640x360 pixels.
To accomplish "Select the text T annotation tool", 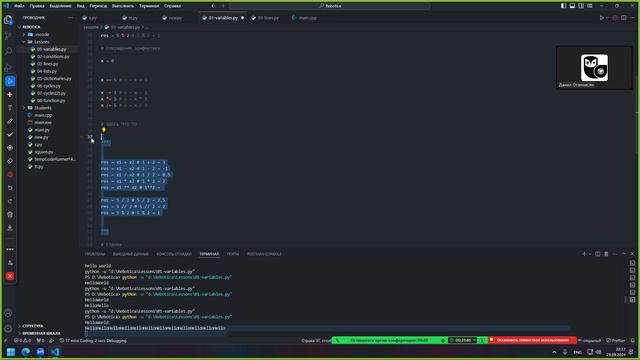I will tap(10, 108).
